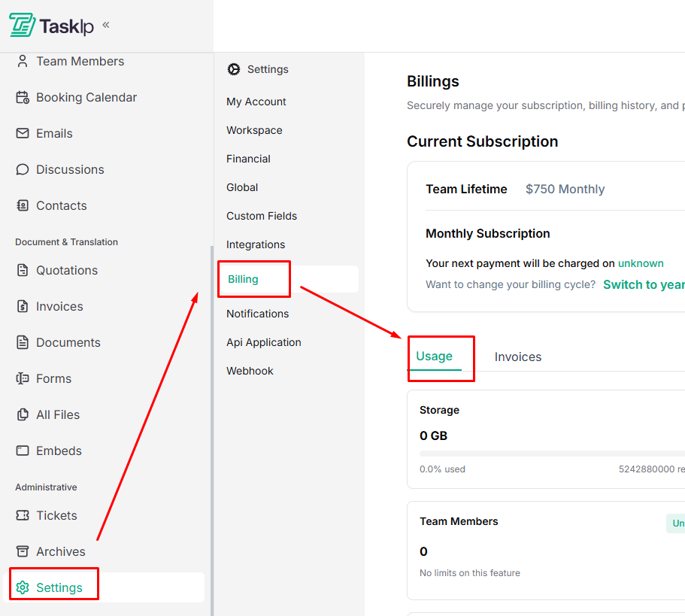
Task: Select the Tickets icon under Administrative
Action: pos(23,515)
